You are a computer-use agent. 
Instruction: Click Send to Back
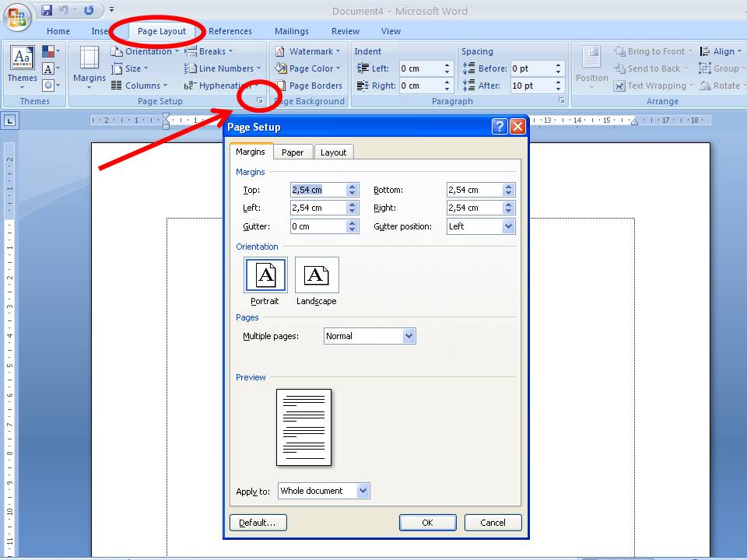pos(651,68)
